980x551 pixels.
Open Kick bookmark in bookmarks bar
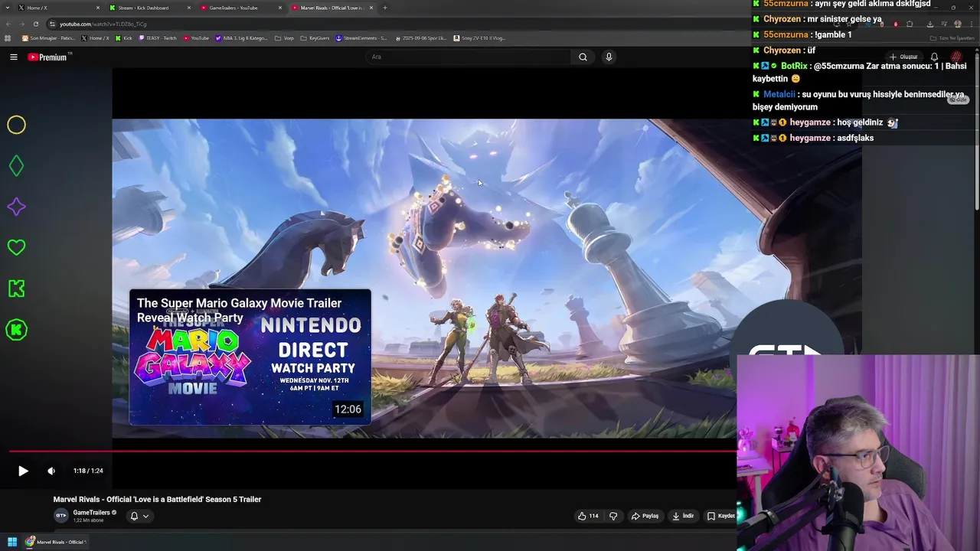click(124, 37)
